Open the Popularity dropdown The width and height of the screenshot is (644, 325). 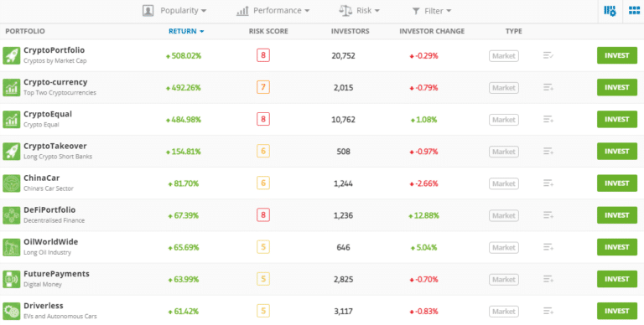(x=174, y=11)
